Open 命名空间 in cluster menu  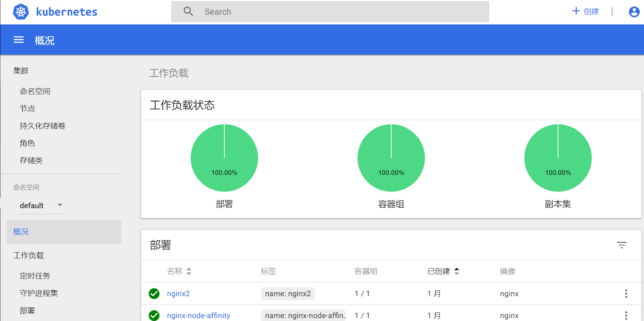coord(35,91)
